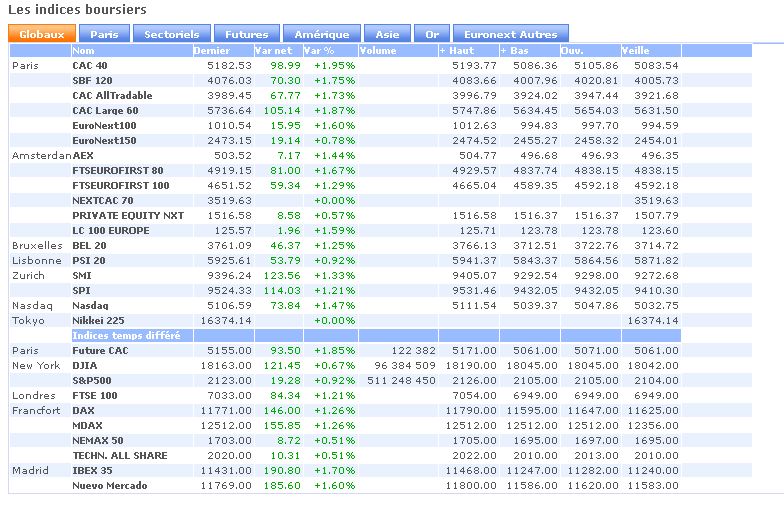
Task: Open the PSI 20 index
Action: click(88, 260)
